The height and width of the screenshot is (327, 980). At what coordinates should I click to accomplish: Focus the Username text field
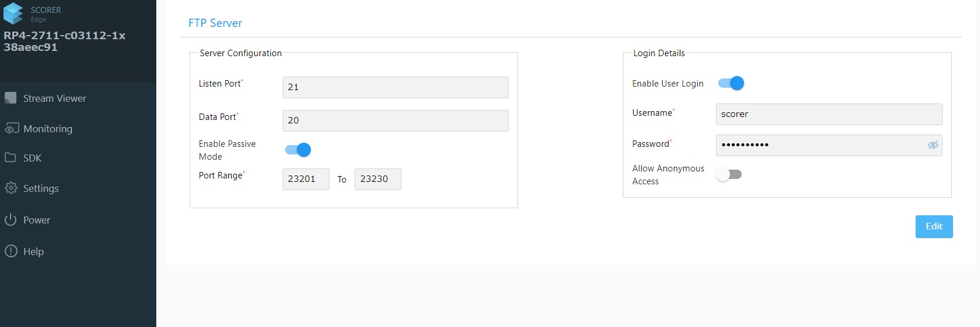828,114
